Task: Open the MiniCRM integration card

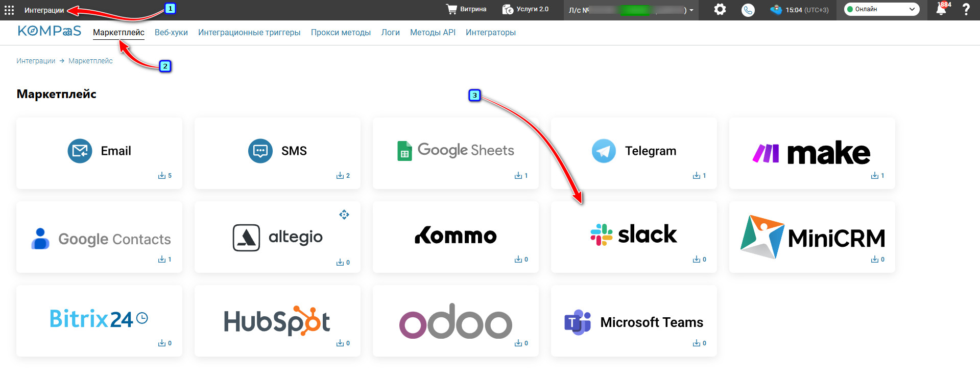Action: click(812, 237)
